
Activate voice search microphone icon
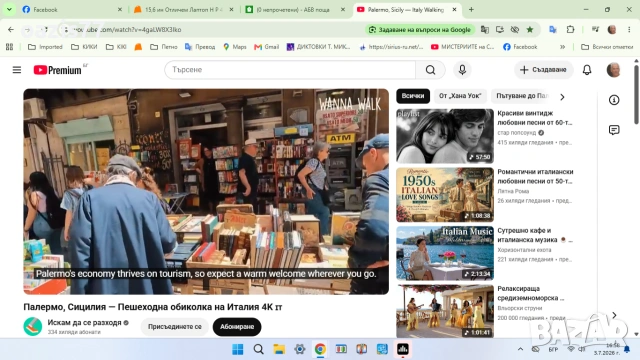(x=462, y=70)
